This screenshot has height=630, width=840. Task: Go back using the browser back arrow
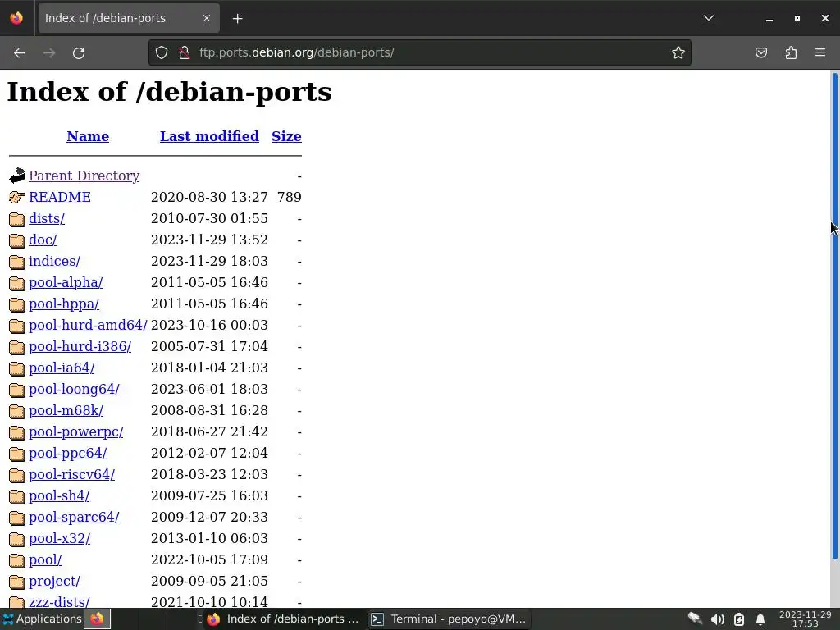[20, 53]
